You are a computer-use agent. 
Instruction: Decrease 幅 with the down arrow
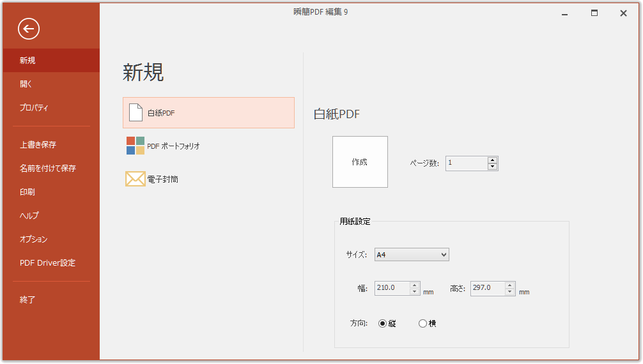[415, 291]
